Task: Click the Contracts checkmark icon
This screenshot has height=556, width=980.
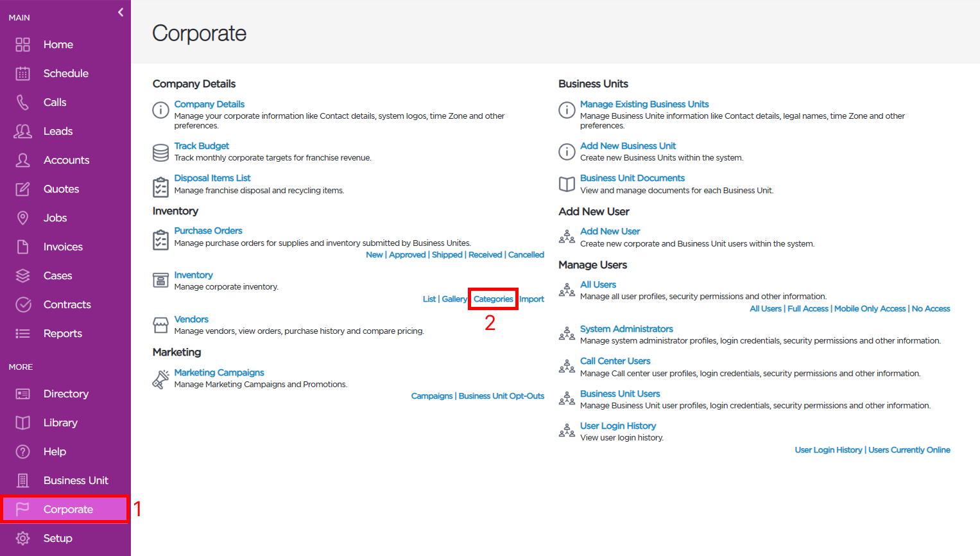Action: 22,304
